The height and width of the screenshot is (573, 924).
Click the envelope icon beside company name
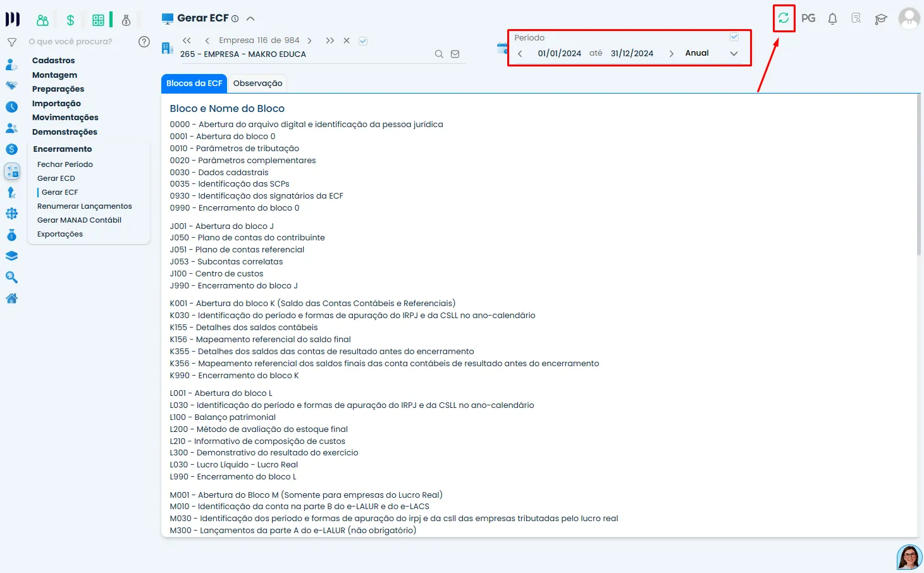click(455, 54)
